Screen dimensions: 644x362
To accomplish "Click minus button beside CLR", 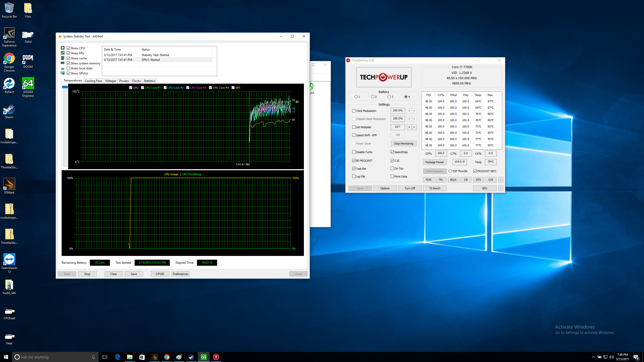I will (501, 180).
